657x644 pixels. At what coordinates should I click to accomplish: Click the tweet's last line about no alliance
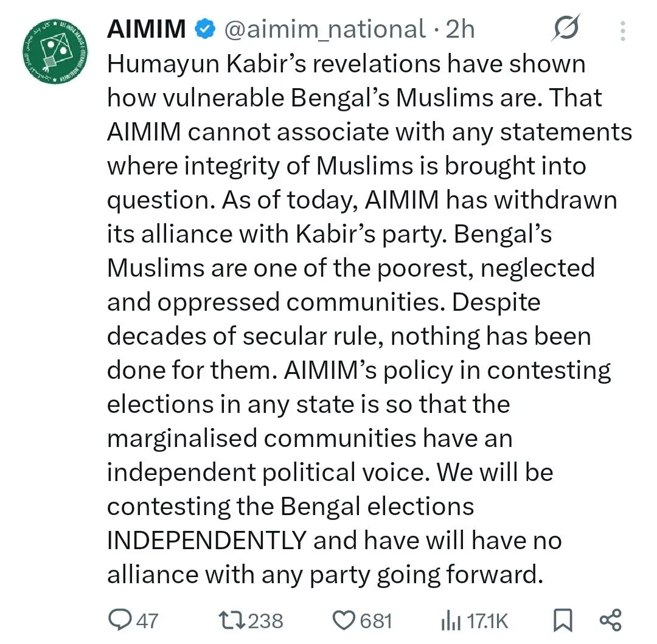324,574
